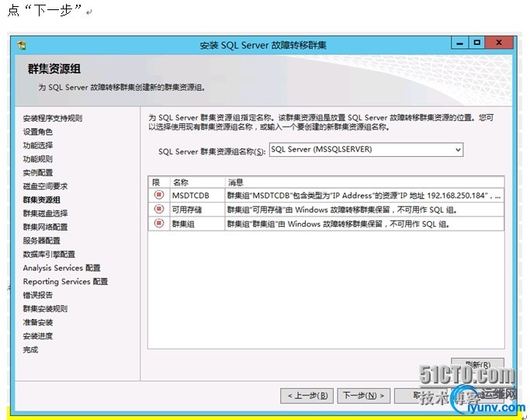Close the SQL Server setup window
The image size is (530, 420).
pyautogui.click(x=499, y=43)
